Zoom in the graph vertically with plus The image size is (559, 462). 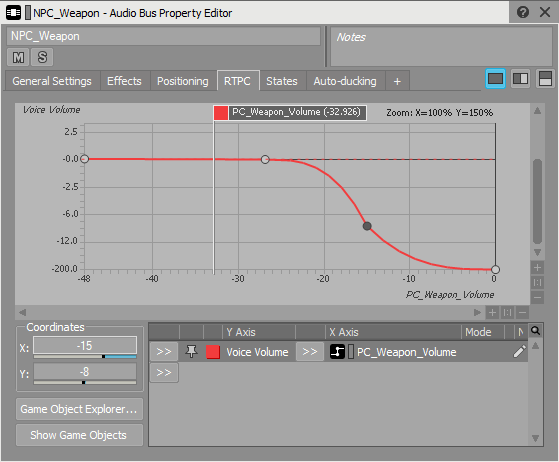537,267
